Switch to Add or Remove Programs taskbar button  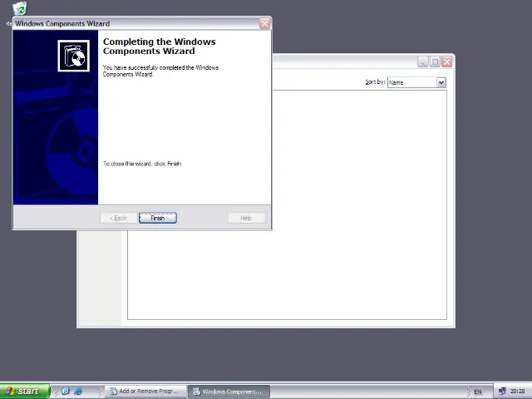[146, 392]
